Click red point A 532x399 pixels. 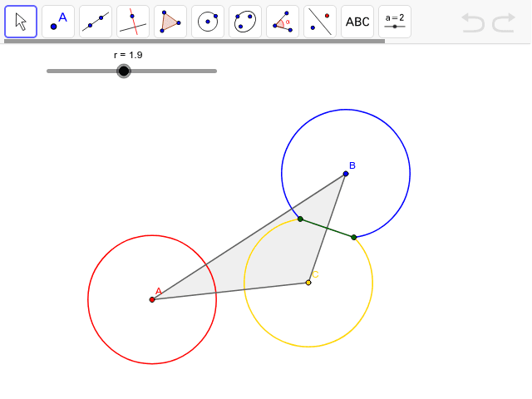[x=152, y=299]
